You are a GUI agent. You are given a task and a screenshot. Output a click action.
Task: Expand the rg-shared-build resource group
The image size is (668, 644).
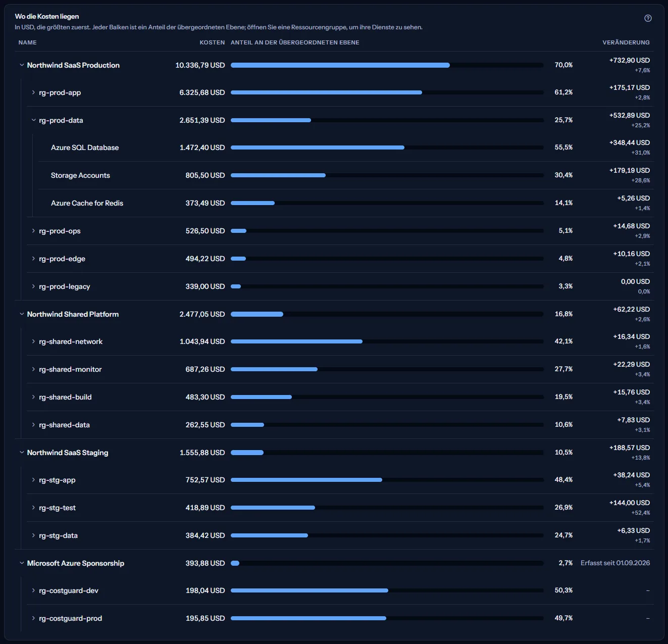(33, 397)
